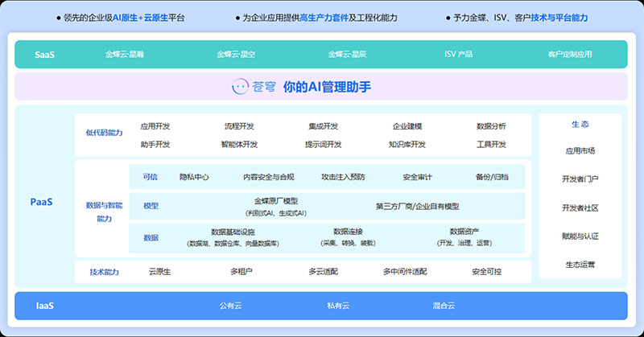This screenshot has height=337, width=644.
Task: Go to 开发者社区 in the 生态 panel
Action: pyautogui.click(x=580, y=208)
